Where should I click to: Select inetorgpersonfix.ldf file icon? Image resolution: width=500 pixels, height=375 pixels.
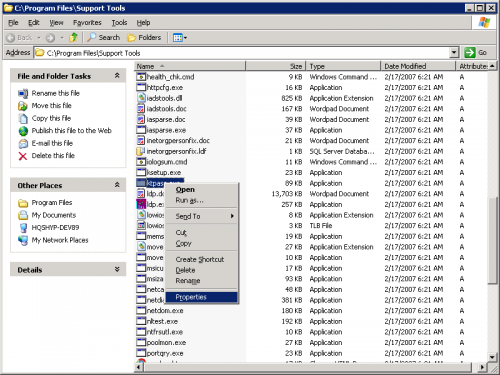click(141, 151)
